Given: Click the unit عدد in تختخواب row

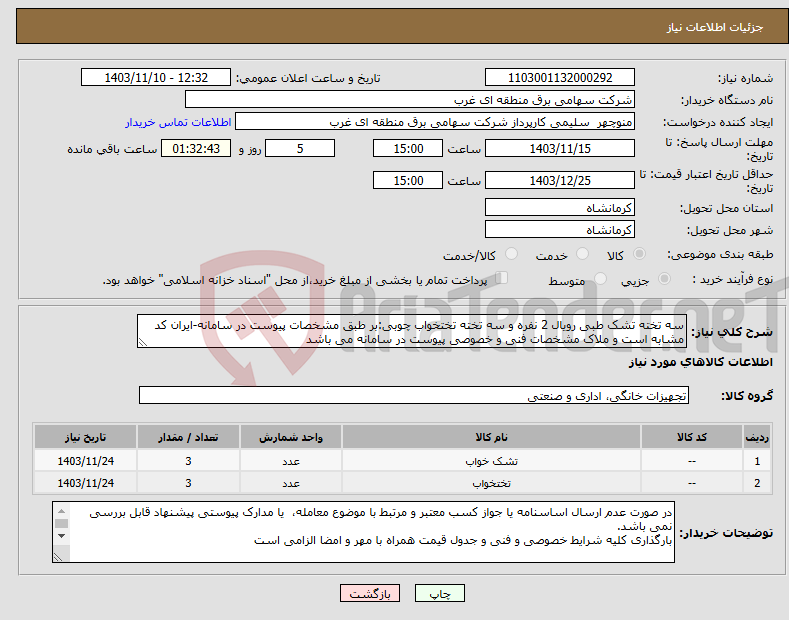Looking at the screenshot, I should tap(291, 483).
